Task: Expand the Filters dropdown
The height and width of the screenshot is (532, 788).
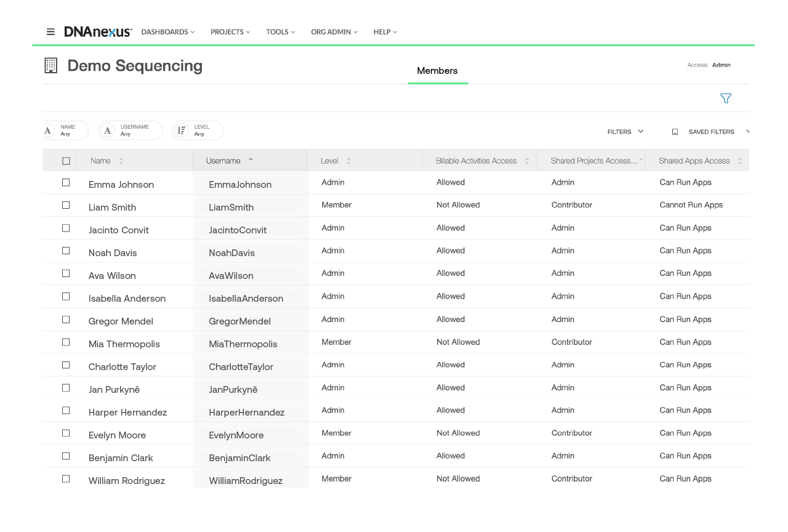Action: pos(625,132)
